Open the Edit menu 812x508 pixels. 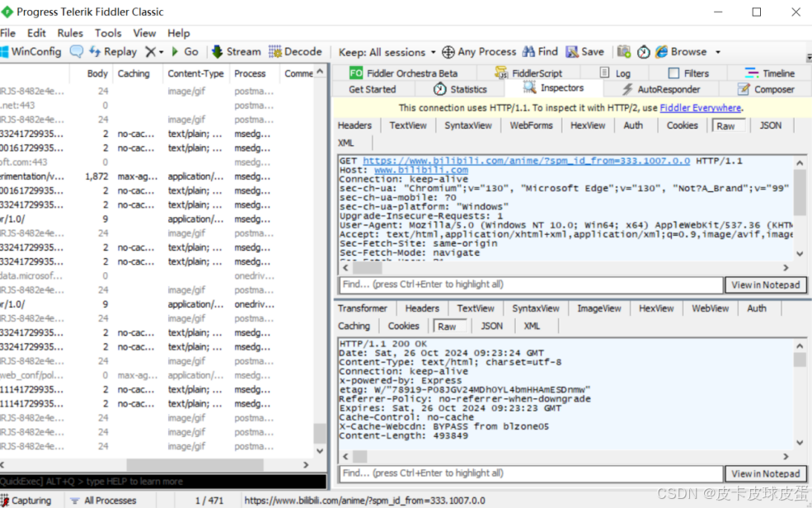(36, 33)
